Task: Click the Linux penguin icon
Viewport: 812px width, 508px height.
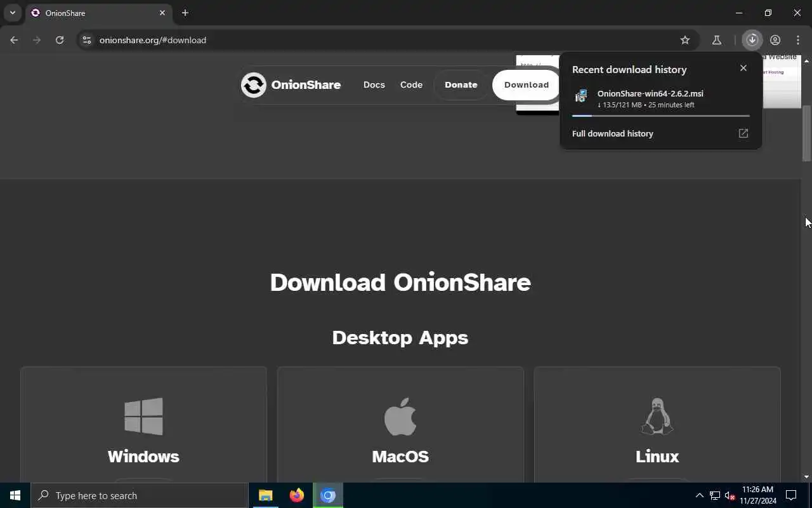Action: 657,417
